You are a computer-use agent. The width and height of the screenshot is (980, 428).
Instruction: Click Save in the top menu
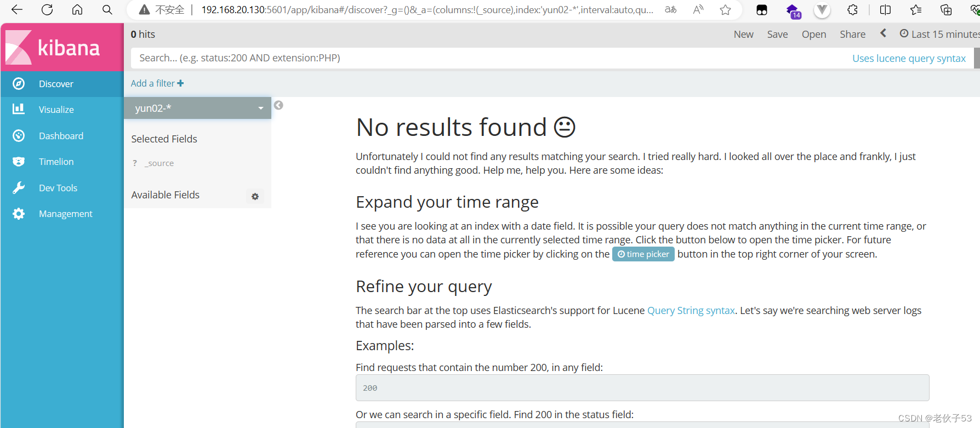[777, 34]
